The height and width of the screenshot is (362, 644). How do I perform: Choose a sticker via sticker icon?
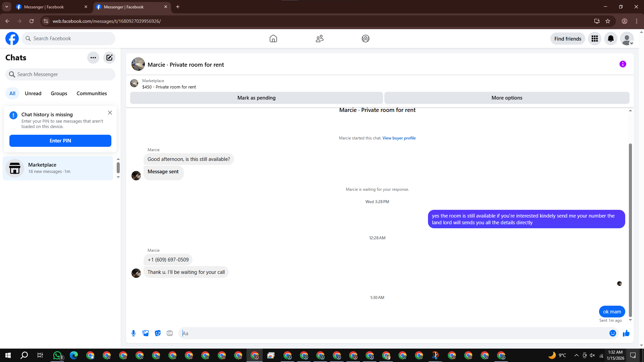158,333
